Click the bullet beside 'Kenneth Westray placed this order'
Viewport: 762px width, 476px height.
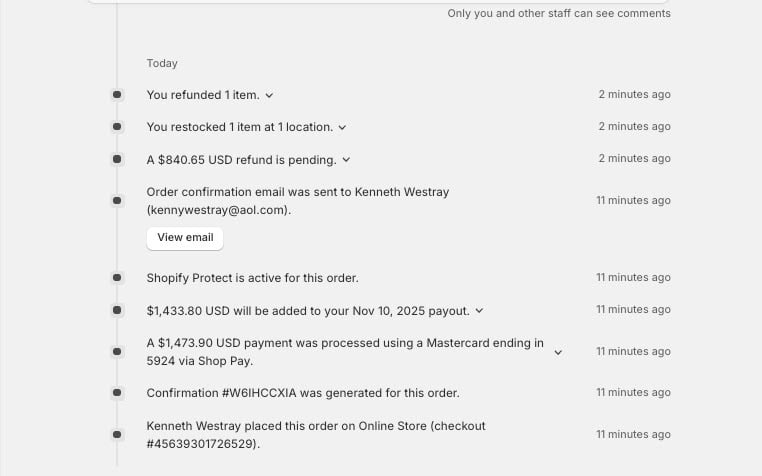(117, 435)
